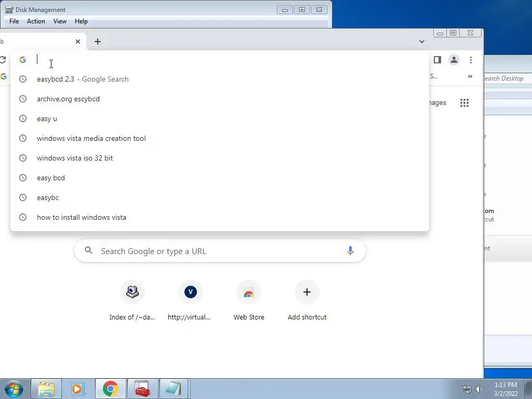Click clock icon beside 'easy bcd'

click(x=23, y=178)
